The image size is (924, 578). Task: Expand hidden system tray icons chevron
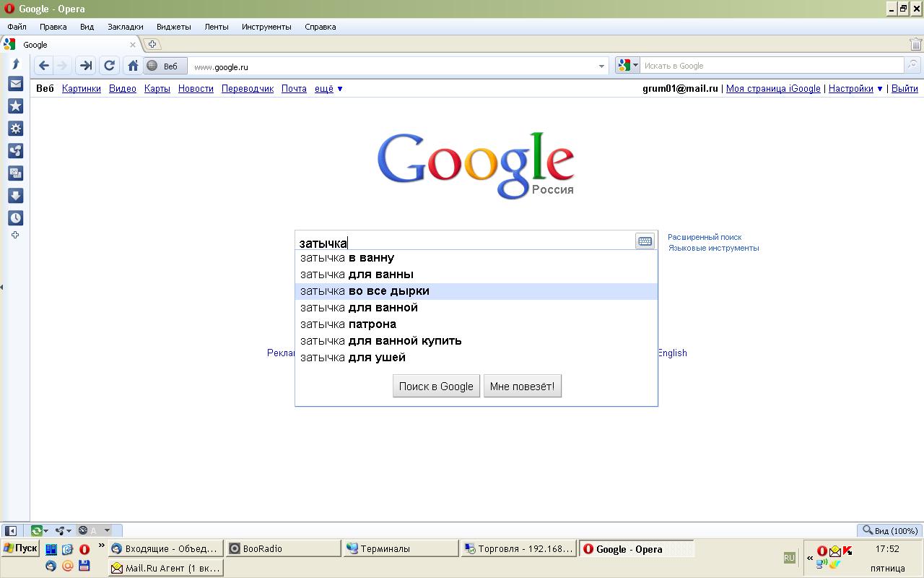click(810, 558)
